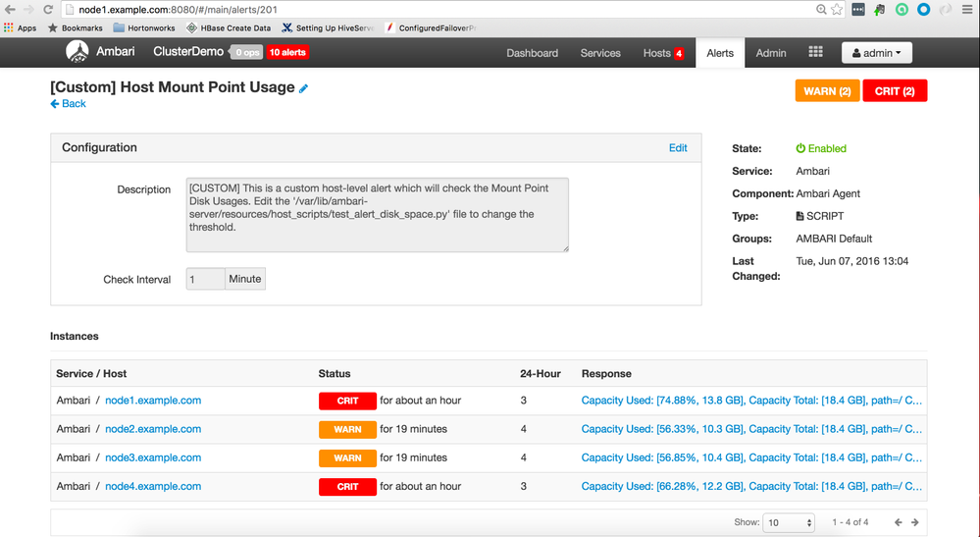Click the blue circle extension icon
Image resolution: width=980 pixels, height=537 pixels.
click(924, 10)
